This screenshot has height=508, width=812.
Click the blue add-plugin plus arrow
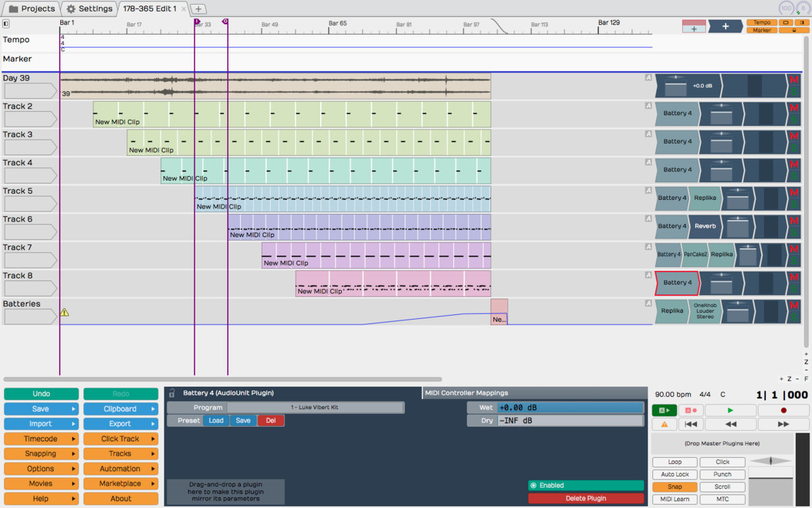point(725,26)
